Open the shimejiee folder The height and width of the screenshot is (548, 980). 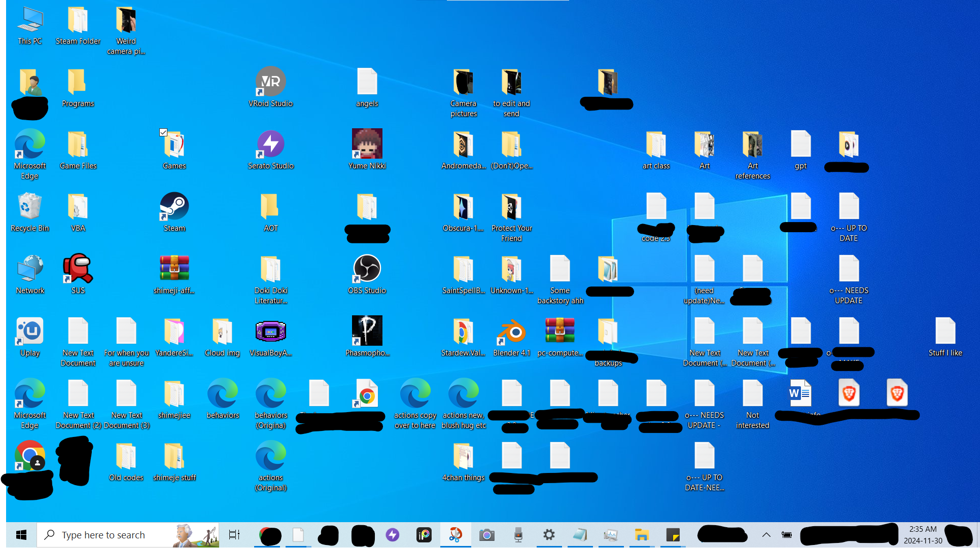coord(174,399)
